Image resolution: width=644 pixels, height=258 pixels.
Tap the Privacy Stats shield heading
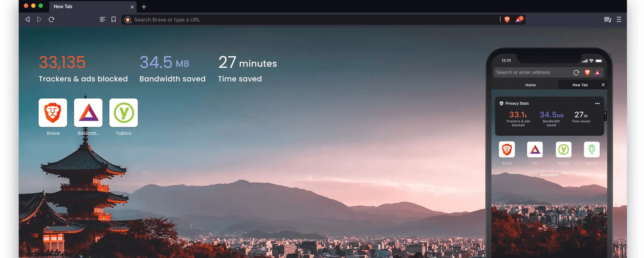(514, 103)
